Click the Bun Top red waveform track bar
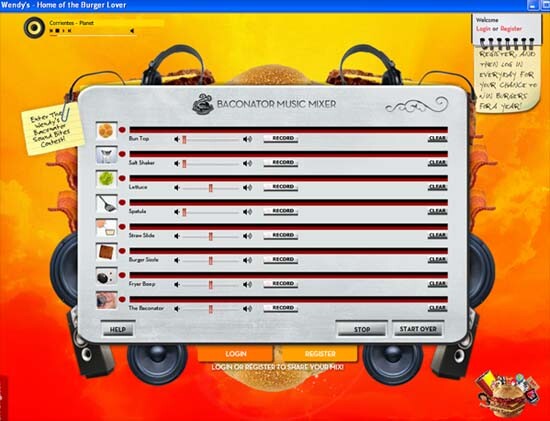The image size is (550, 421). click(x=289, y=130)
